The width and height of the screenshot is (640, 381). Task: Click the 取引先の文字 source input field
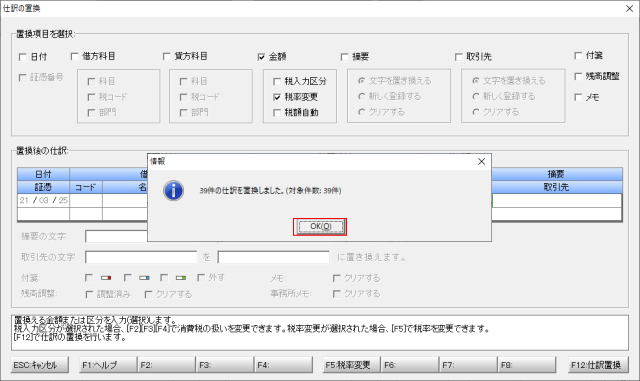click(x=141, y=257)
